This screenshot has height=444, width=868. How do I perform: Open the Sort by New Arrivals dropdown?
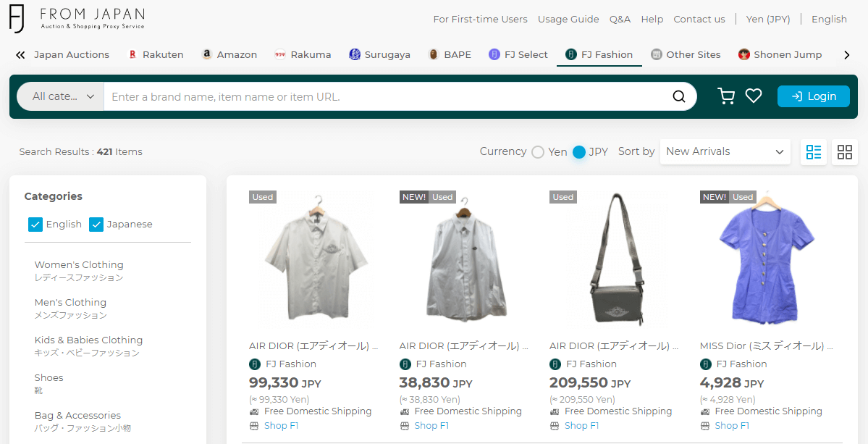[x=725, y=151]
